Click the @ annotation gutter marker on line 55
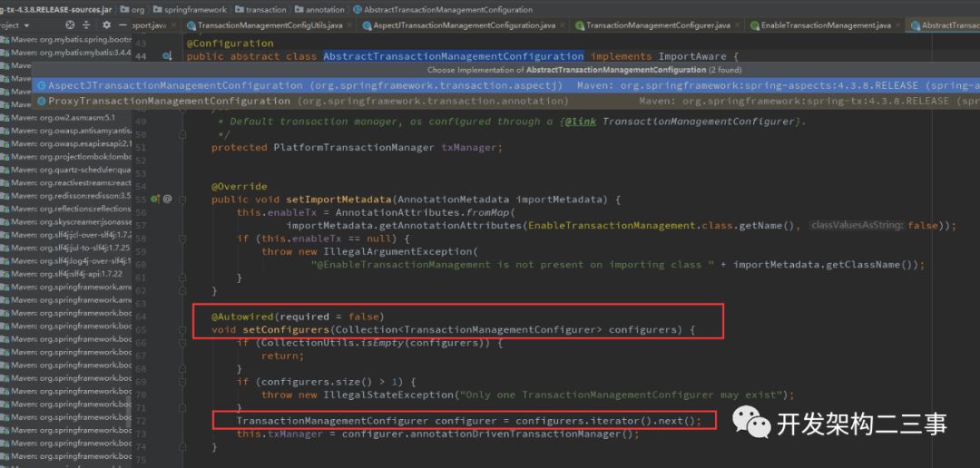Viewport: 980px width, 468px height. pyautogui.click(x=168, y=200)
